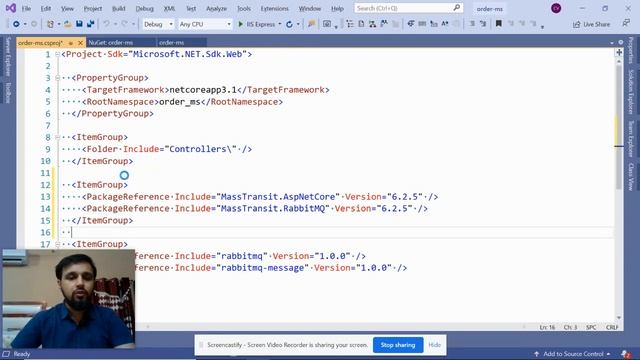Collapse the Project element on line 1
This screenshot has width=640, height=360.
tap(57, 54)
